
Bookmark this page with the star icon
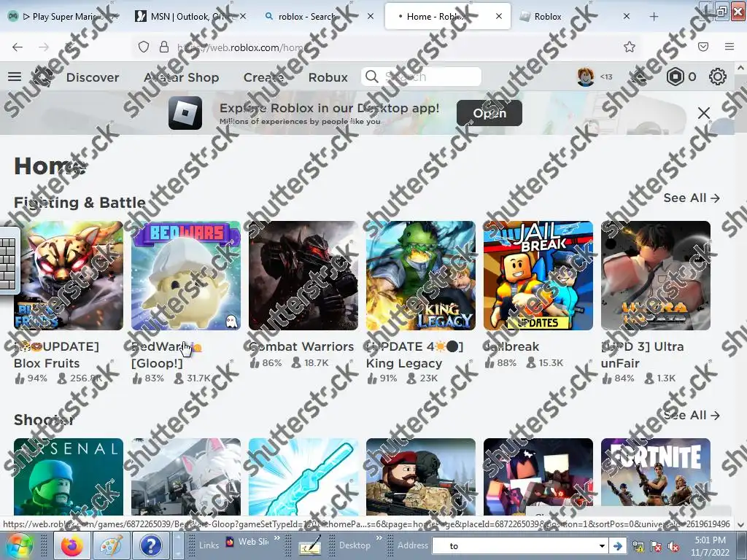[630, 47]
